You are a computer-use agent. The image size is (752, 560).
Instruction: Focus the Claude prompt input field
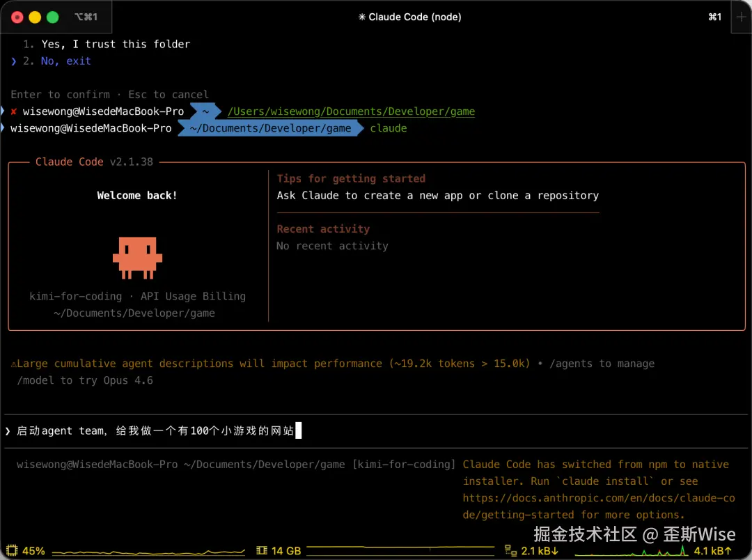[x=376, y=430]
